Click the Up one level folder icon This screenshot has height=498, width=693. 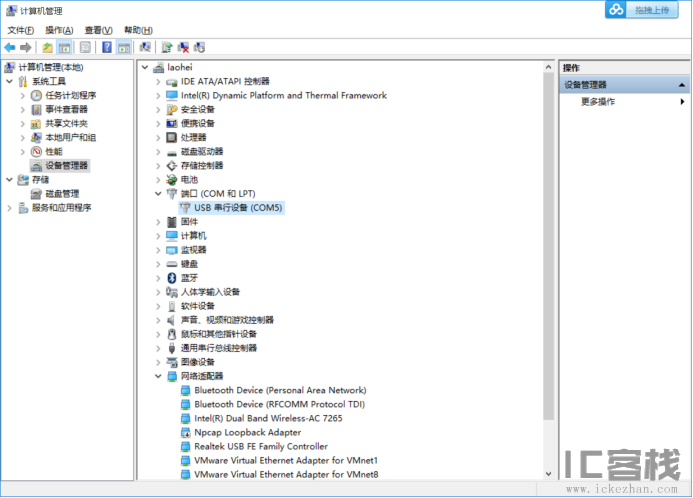pos(47,47)
